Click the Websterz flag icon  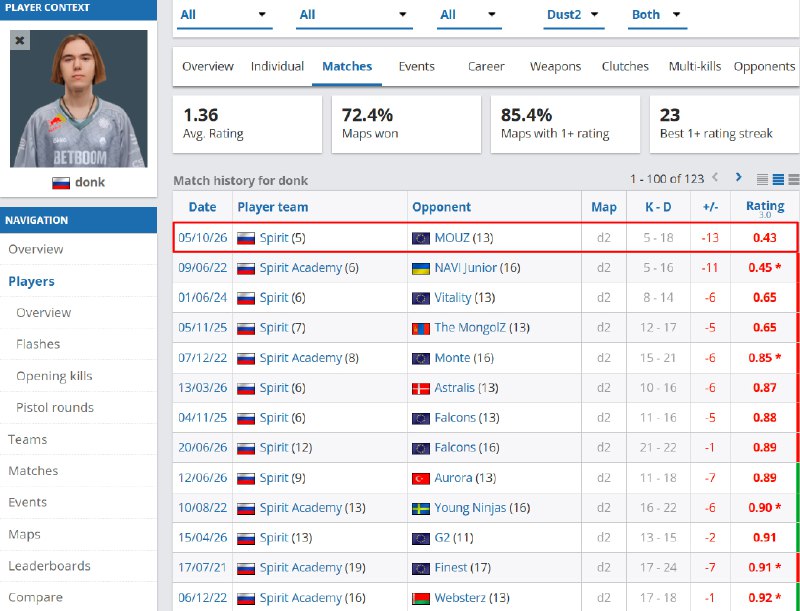coord(421,598)
